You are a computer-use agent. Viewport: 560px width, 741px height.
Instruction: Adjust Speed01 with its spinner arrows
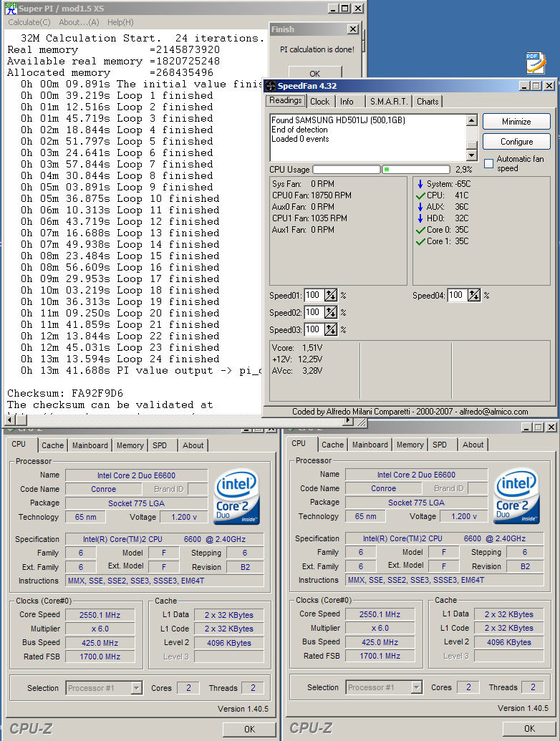(x=331, y=296)
